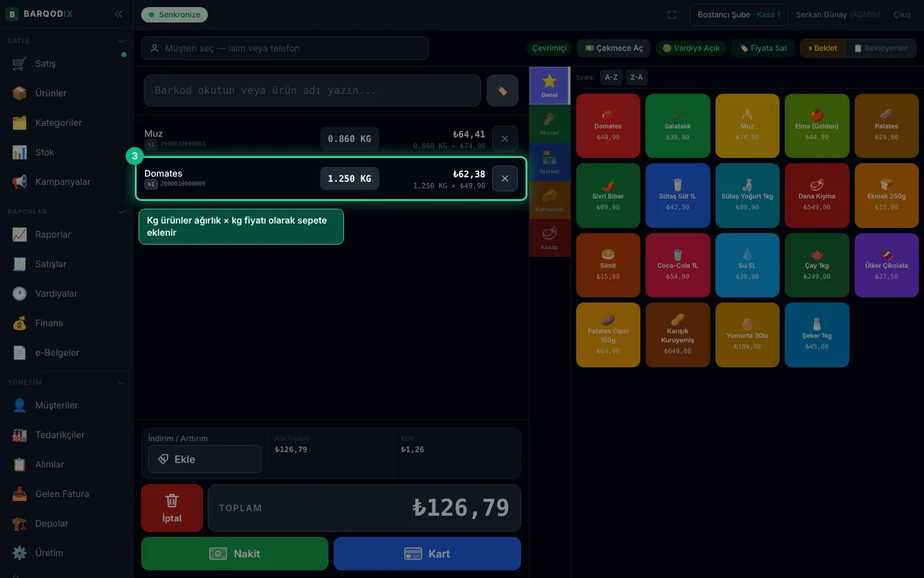Open the Bostancı Şube Kasa 1 selector
The width and height of the screenshot is (924, 578).
739,15
